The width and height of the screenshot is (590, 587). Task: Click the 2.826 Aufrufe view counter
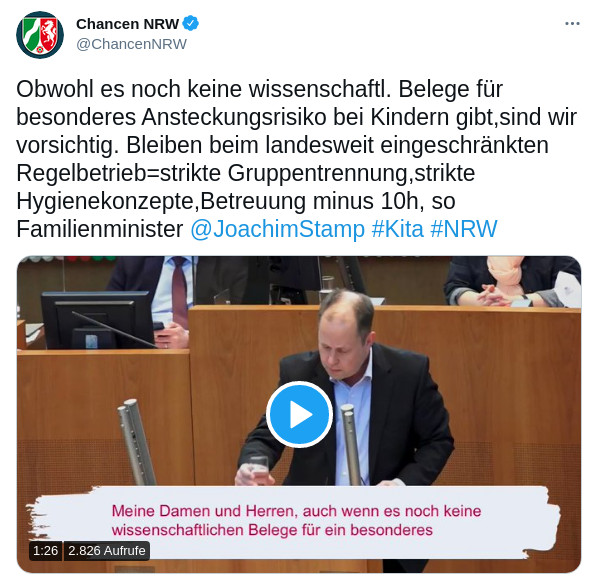pos(107,551)
